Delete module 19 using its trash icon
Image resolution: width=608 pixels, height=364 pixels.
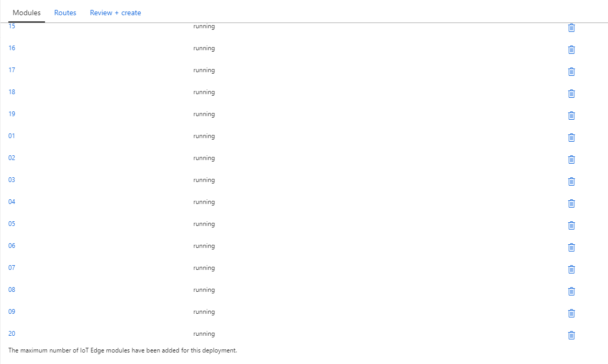click(571, 116)
